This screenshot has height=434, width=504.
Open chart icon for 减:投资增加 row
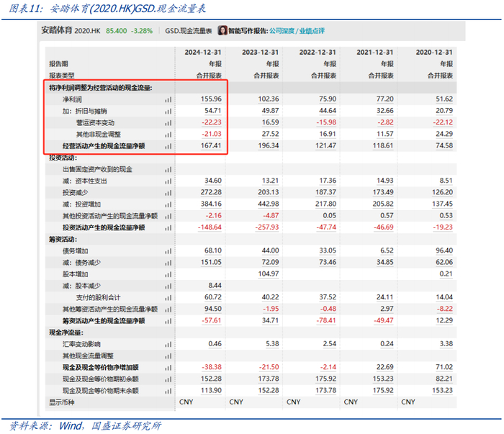[x=168, y=204]
